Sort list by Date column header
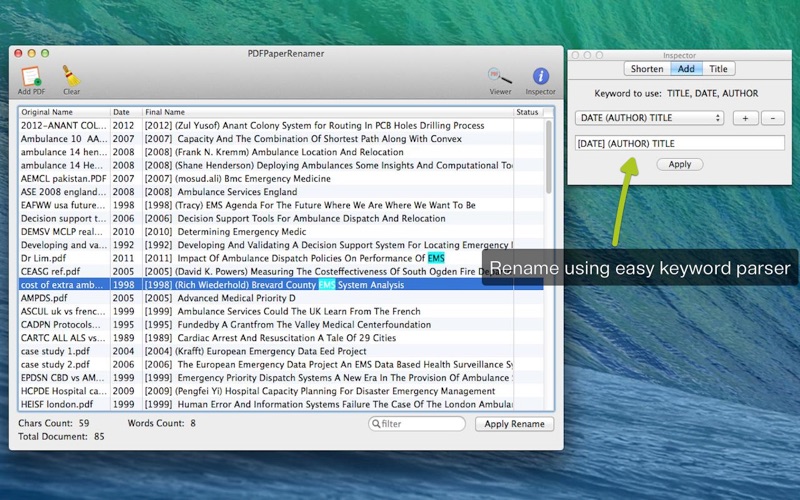Screen dimensions: 800x500 (124, 112)
